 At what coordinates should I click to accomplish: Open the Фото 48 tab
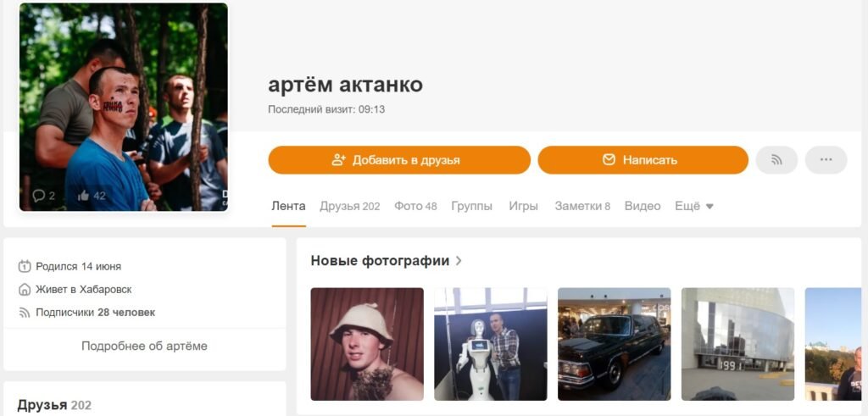click(x=415, y=206)
